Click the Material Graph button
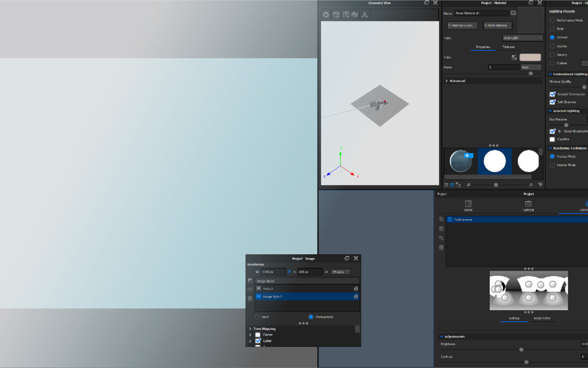588x368 pixels. 462,26
